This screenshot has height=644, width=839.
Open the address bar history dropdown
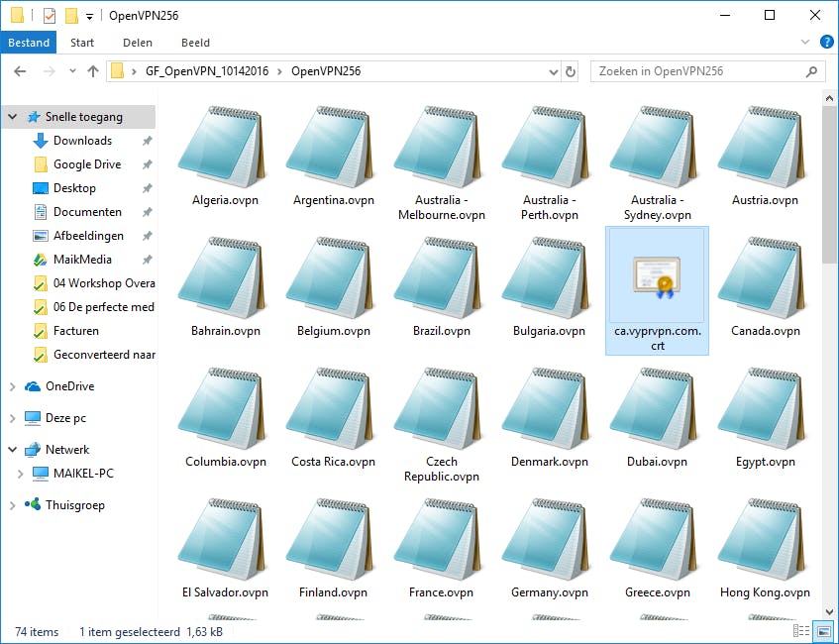click(x=554, y=71)
